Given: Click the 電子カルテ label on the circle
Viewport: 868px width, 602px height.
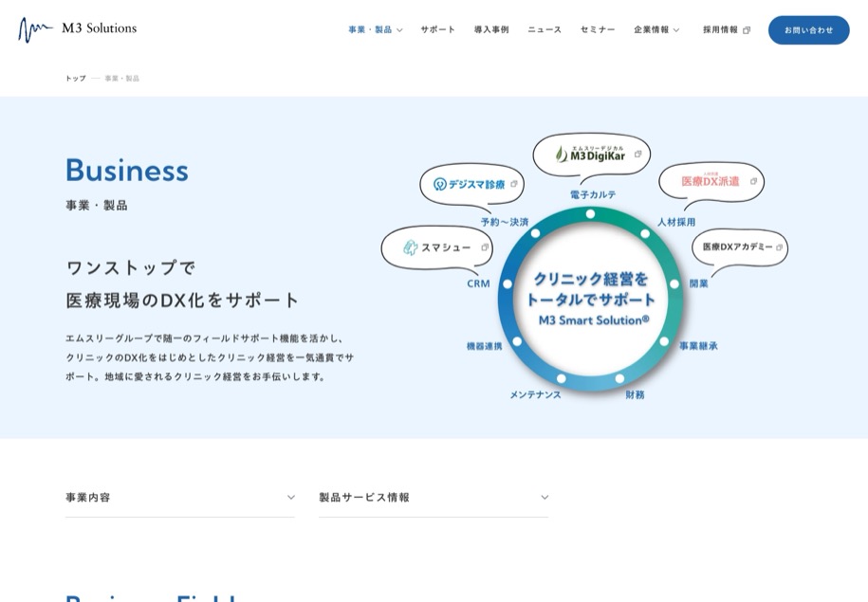Looking at the screenshot, I should coord(593,194).
